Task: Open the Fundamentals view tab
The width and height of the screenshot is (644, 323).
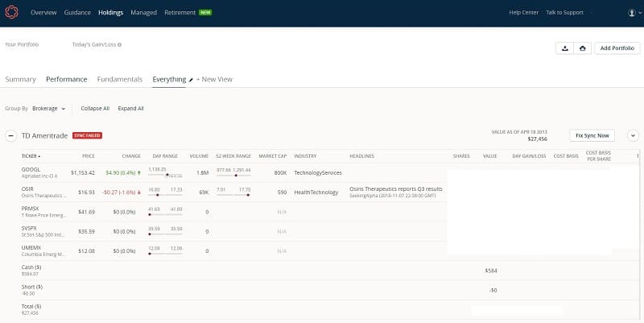Action: coord(119,80)
